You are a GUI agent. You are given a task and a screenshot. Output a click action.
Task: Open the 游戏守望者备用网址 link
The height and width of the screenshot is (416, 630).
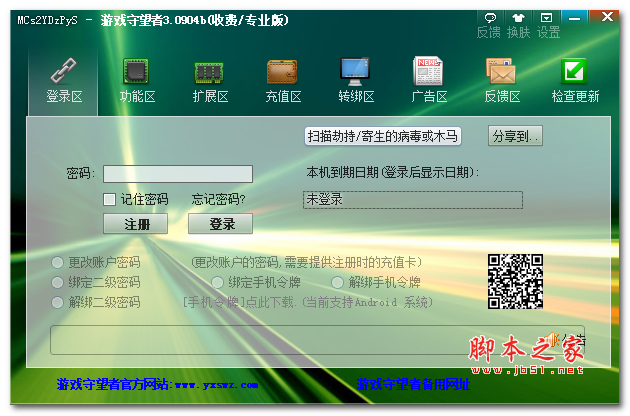coord(413,384)
